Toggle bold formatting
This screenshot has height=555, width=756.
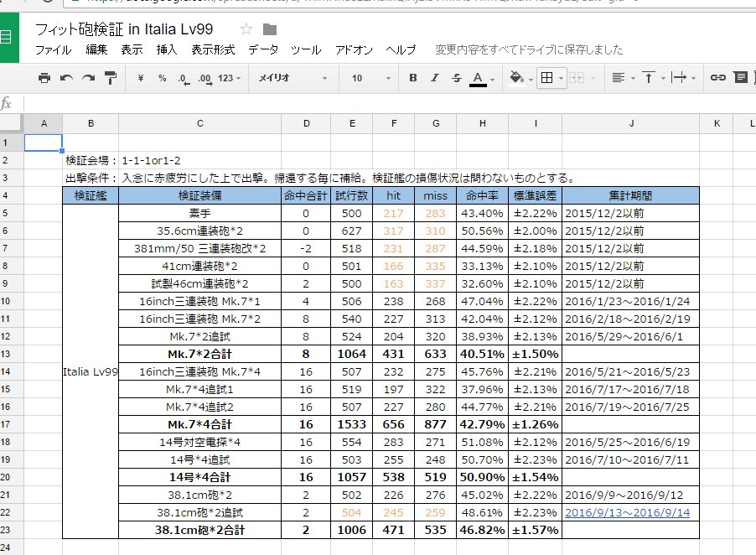coord(413,78)
